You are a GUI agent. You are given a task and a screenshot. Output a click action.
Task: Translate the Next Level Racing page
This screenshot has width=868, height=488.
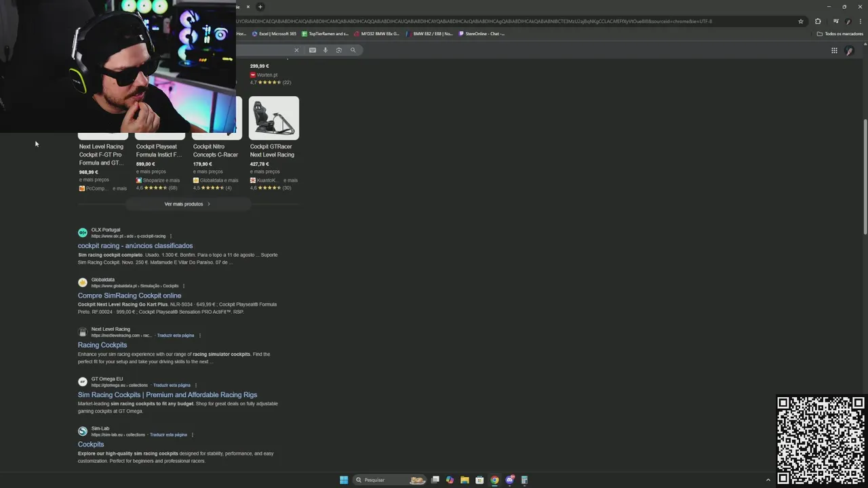click(x=176, y=335)
